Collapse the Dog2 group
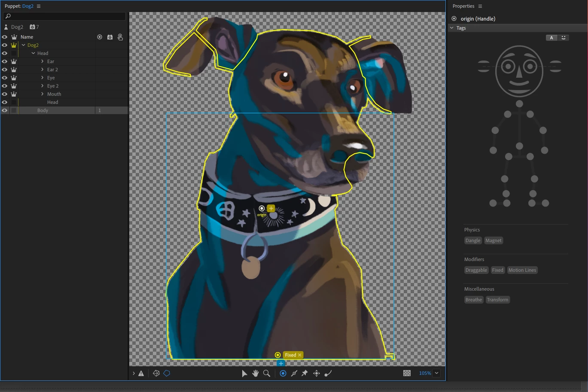The image size is (588, 392). (24, 45)
